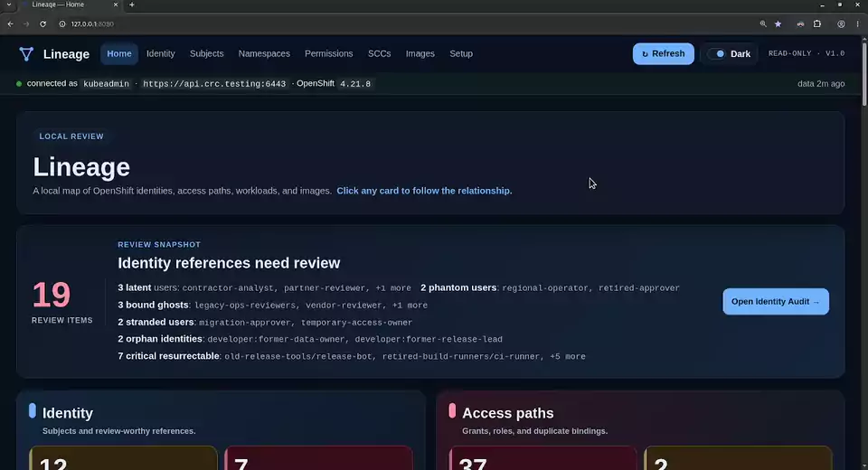Image resolution: width=868 pixels, height=470 pixels.
Task: Click '7 critical resurrectable' line
Action: click(352, 356)
